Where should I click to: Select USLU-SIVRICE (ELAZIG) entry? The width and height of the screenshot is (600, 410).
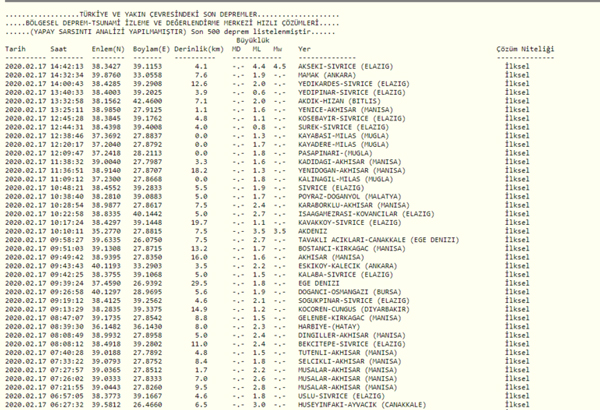pyautogui.click(x=341, y=396)
